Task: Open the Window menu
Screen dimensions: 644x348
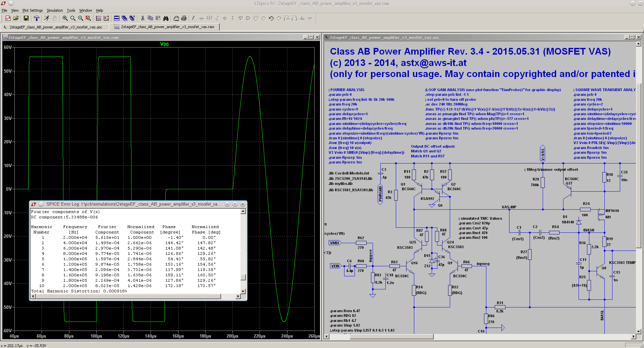Action: click(x=86, y=10)
